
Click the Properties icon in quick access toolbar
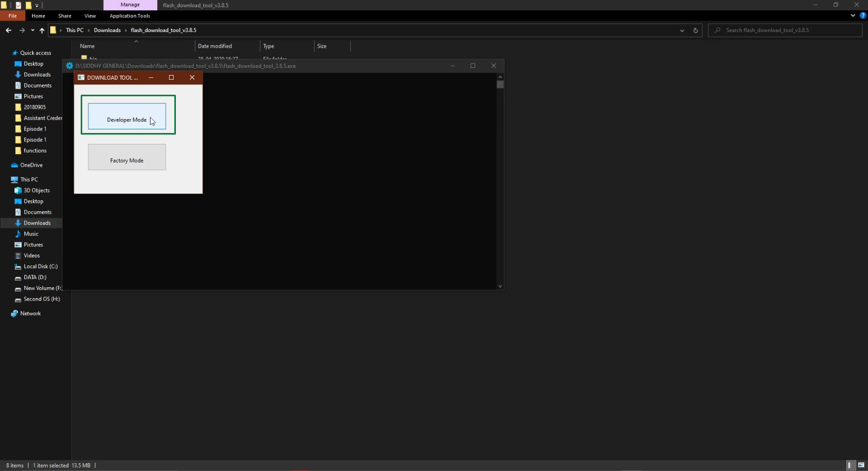(19, 5)
